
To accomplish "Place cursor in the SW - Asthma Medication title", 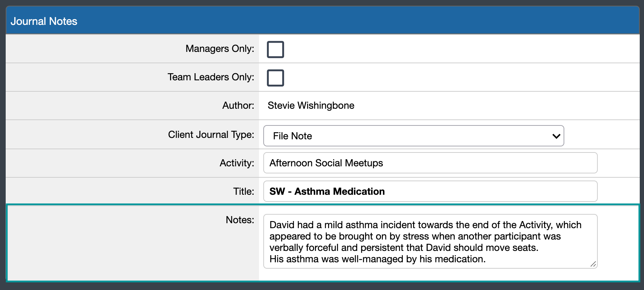I will [327, 192].
